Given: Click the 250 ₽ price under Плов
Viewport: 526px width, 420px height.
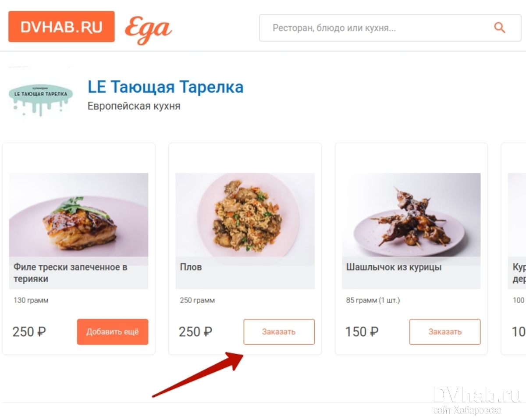Looking at the screenshot, I should (195, 332).
